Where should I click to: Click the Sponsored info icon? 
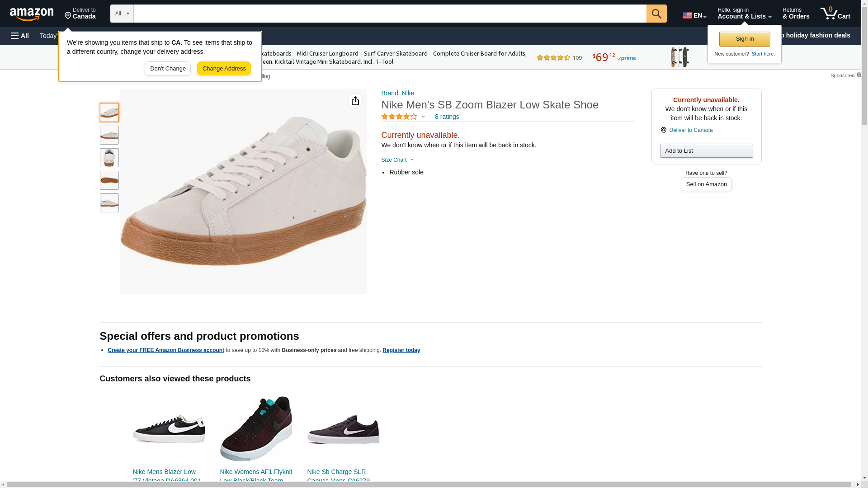click(859, 75)
